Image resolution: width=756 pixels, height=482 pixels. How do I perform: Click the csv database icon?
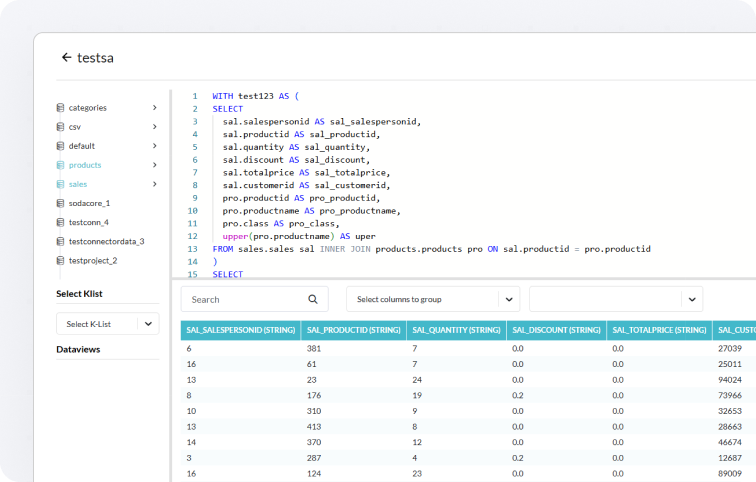pyautogui.click(x=61, y=127)
